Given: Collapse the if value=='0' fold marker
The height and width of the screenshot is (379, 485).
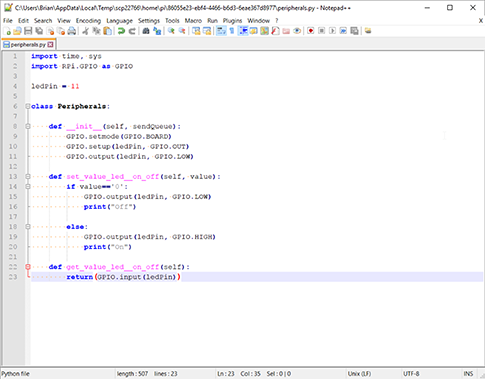Looking at the screenshot, I should point(28,186).
